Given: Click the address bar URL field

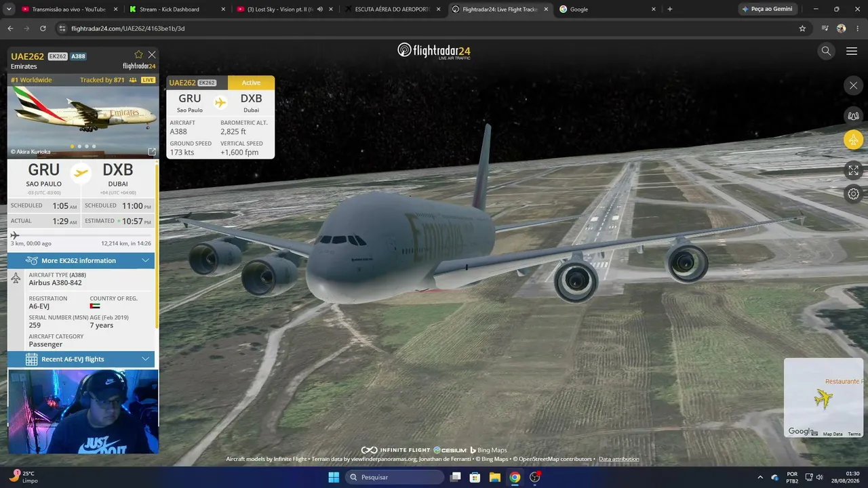Looking at the screenshot, I should point(434,28).
